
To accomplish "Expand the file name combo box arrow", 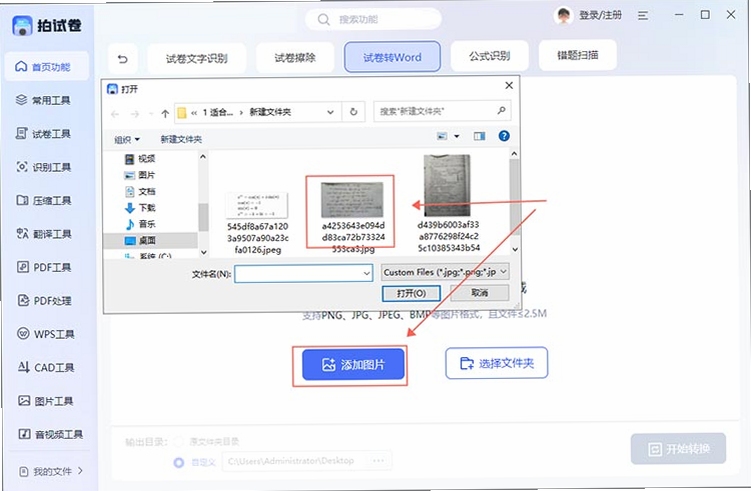I will 366,274.
